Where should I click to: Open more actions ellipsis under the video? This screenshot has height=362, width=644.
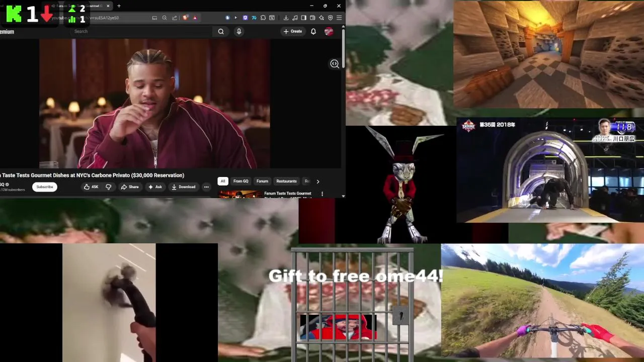206,187
